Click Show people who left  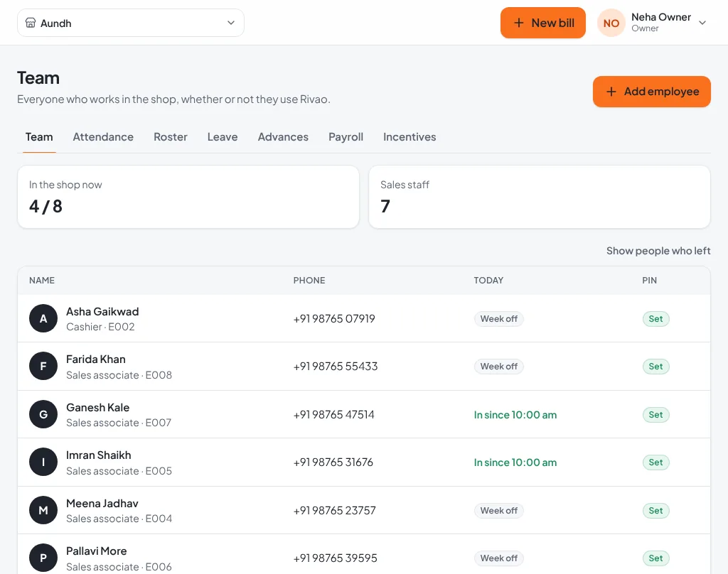pos(658,251)
